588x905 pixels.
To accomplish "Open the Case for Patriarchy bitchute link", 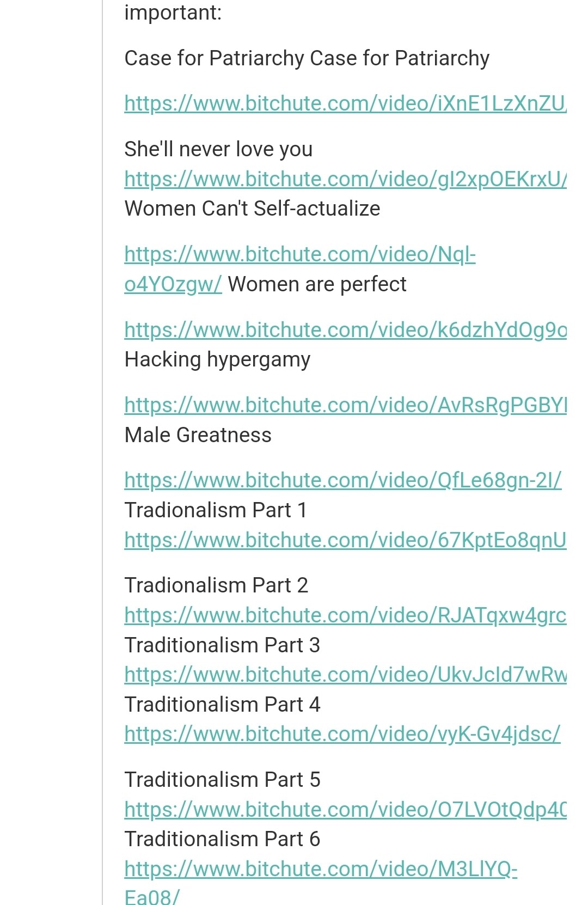I will [x=345, y=103].
